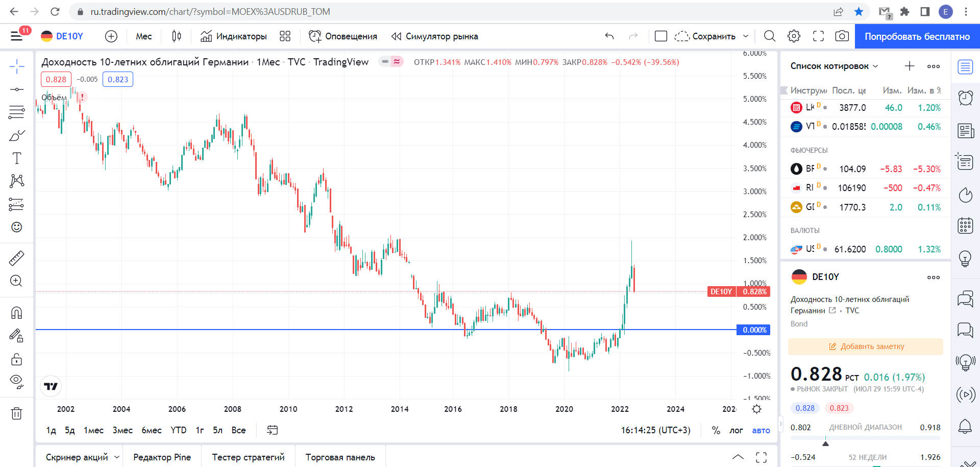Expand Скринер акций dropdown arrow

(117, 457)
